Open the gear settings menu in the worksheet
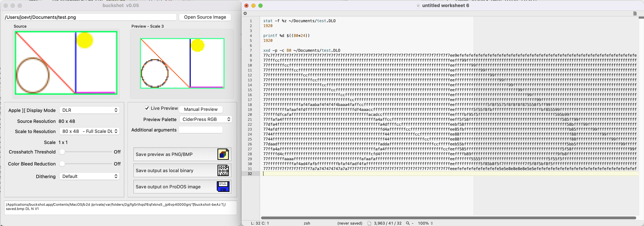The width and height of the screenshot is (644, 226). click(x=245, y=14)
